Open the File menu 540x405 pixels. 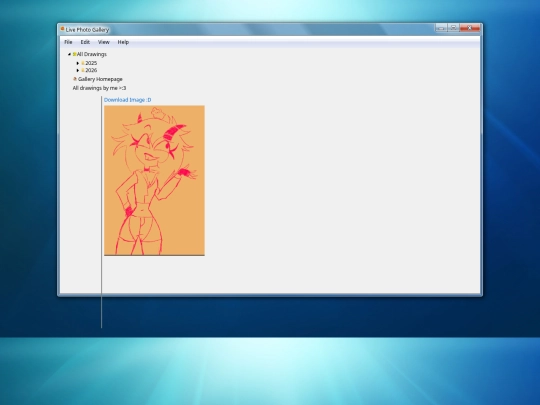pos(68,42)
